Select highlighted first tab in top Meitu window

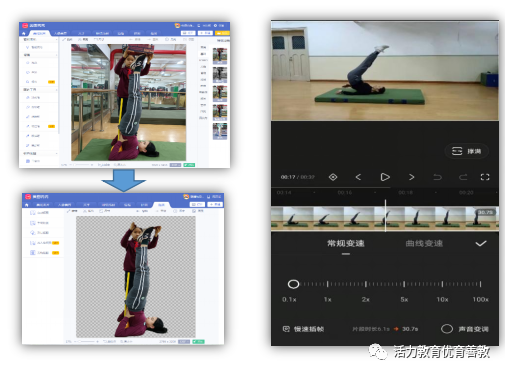click(x=39, y=33)
